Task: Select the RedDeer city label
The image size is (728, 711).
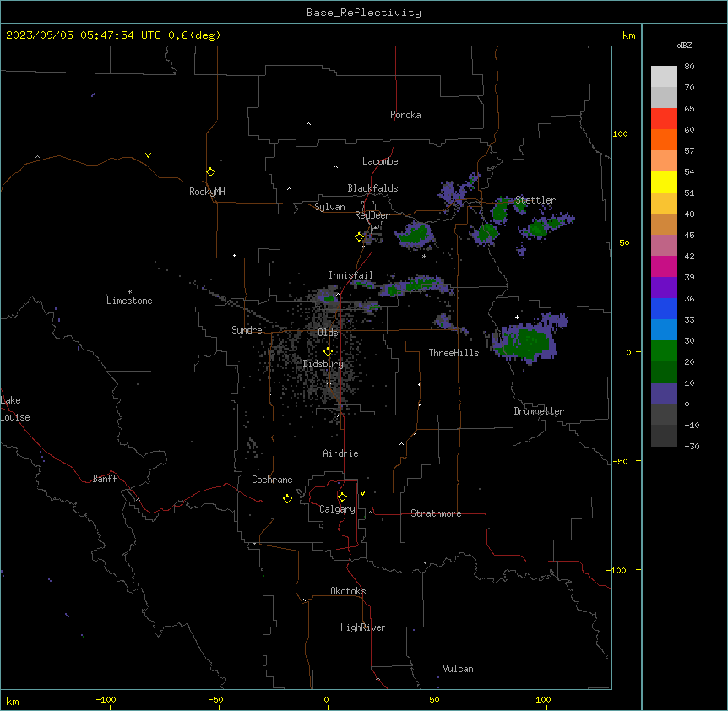Action: (372, 215)
